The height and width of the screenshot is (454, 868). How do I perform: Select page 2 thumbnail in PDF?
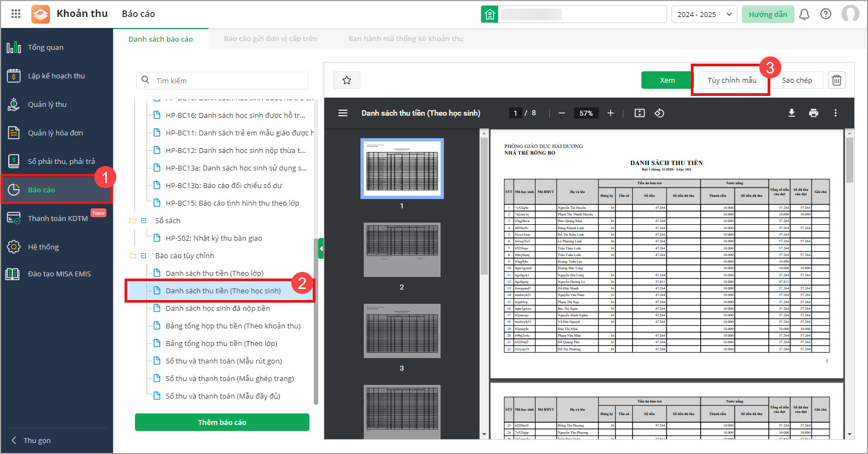point(402,249)
